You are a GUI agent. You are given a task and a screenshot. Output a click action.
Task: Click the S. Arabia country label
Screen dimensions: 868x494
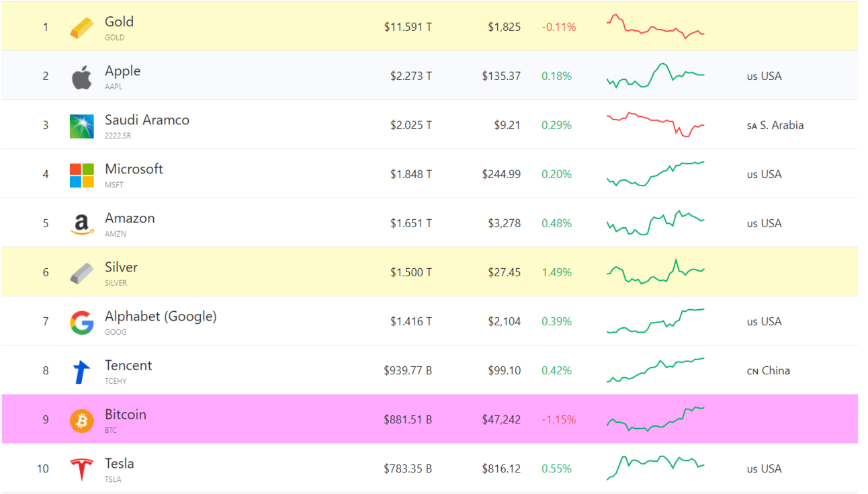pyautogui.click(x=775, y=125)
